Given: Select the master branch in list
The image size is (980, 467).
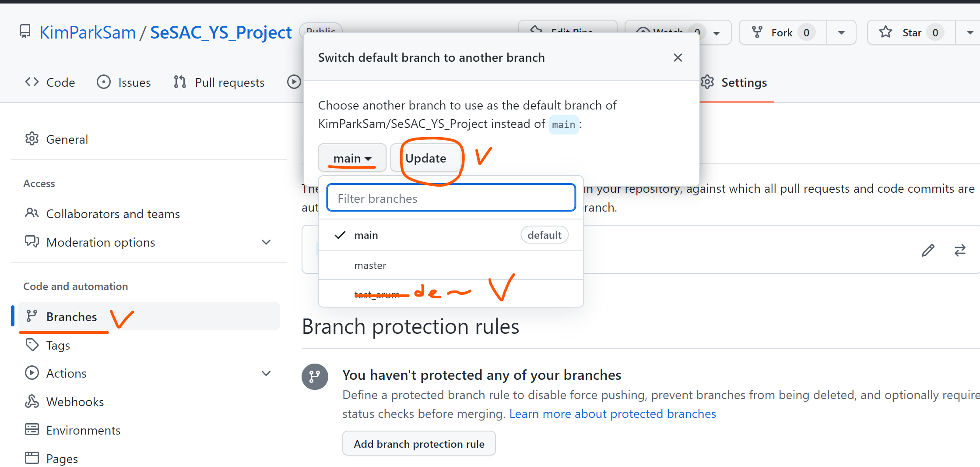Looking at the screenshot, I should [451, 265].
